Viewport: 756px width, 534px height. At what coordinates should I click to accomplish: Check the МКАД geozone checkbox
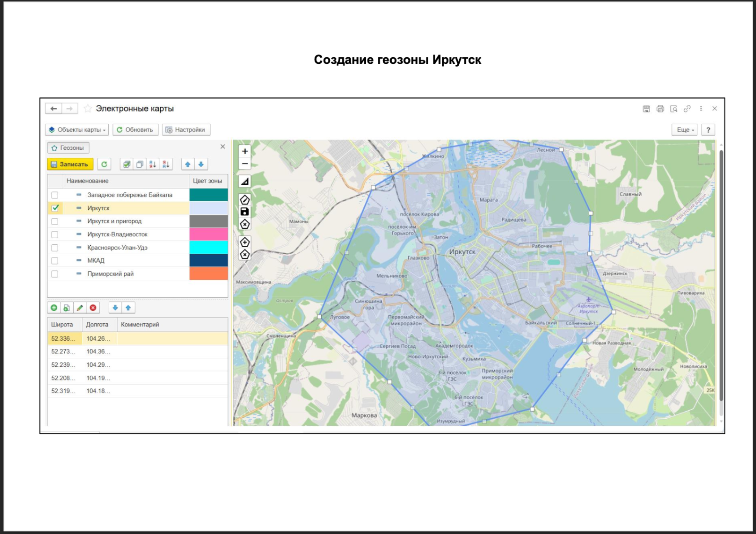(55, 261)
